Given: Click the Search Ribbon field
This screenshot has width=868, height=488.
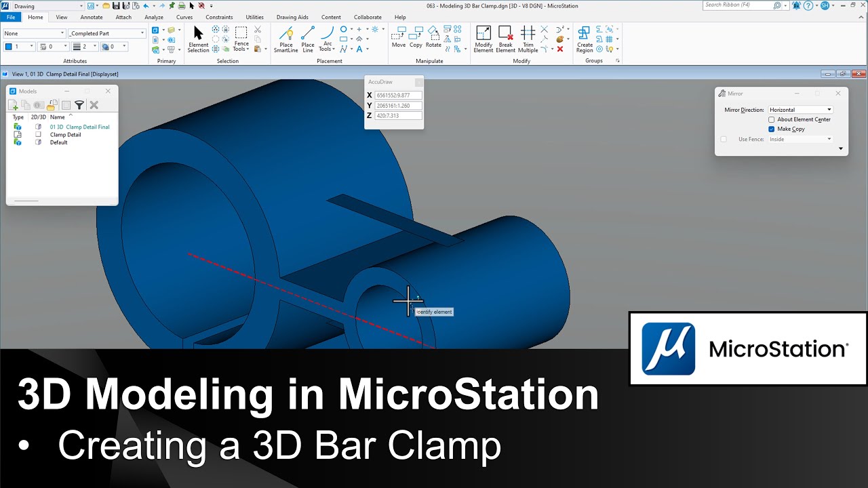Looking at the screenshot, I should pyautogui.click(x=738, y=5).
